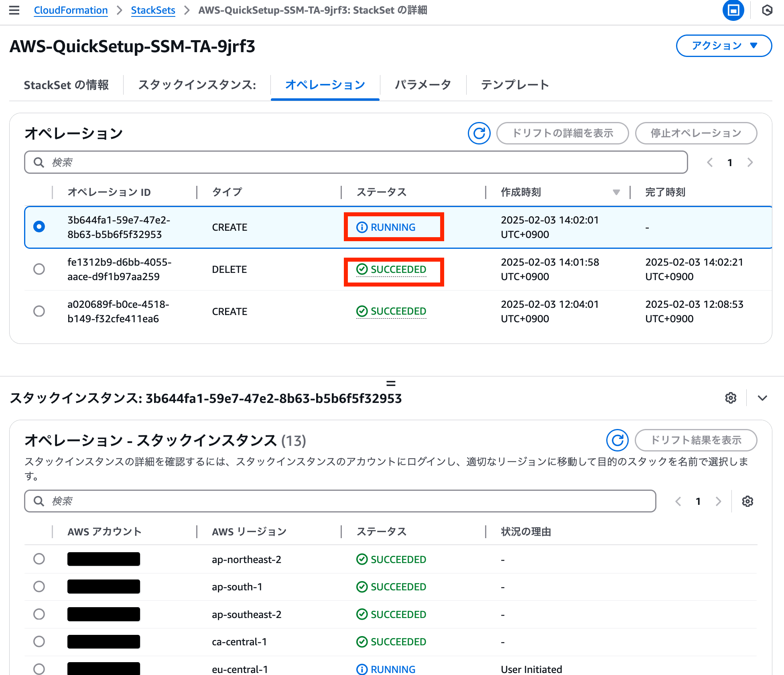Screen dimensions: 784x675
Task: Refresh the operation stack instances list
Action: pos(617,440)
